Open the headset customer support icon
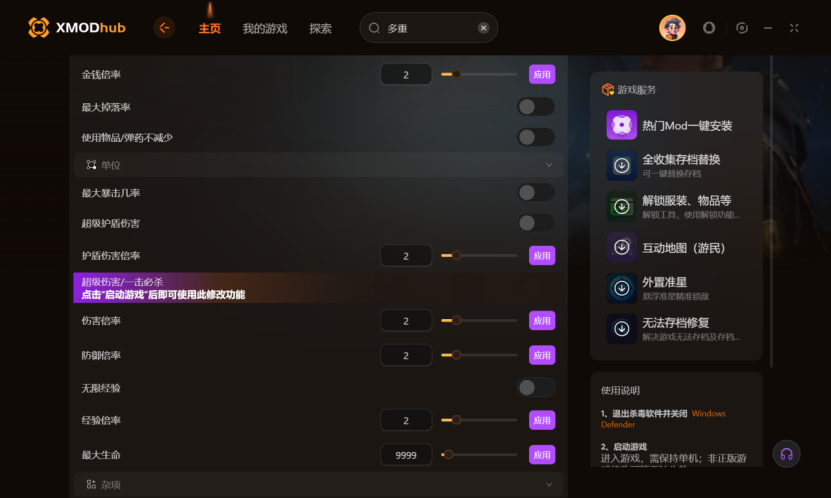The image size is (831, 498). tap(786, 454)
